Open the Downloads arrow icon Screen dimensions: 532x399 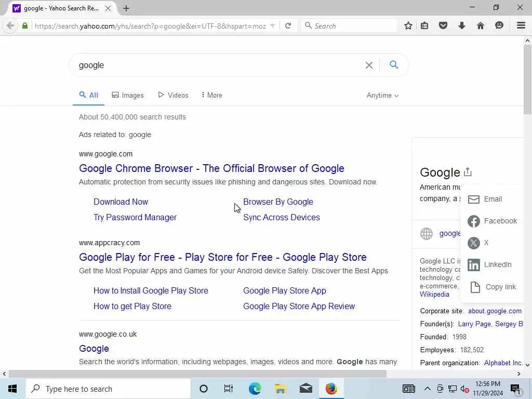click(x=462, y=25)
